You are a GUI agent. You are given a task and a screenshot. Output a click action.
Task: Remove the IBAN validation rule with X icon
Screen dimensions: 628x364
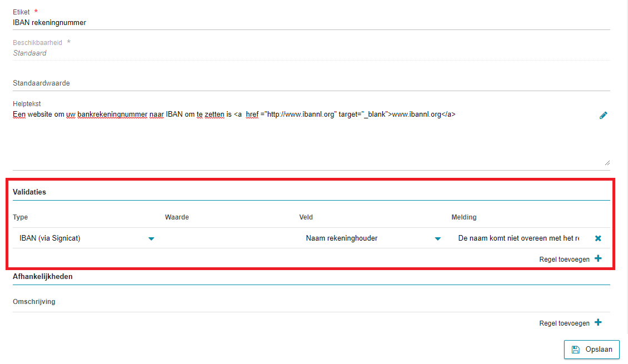pos(598,238)
